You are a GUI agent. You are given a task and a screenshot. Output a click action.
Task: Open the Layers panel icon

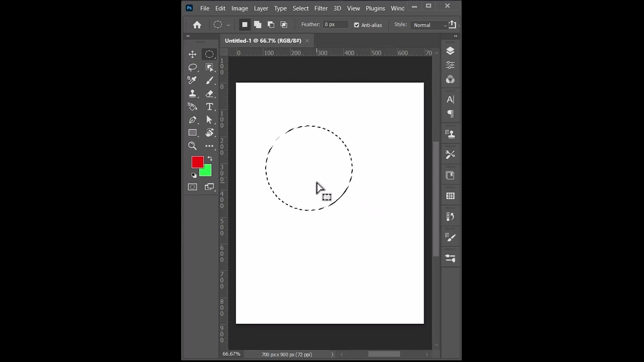coord(450,51)
